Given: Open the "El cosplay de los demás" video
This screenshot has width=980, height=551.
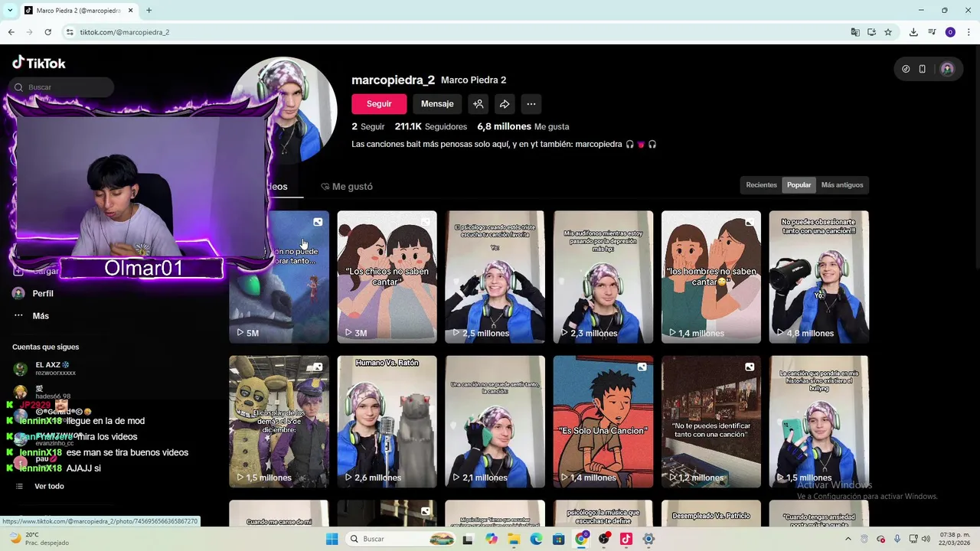Looking at the screenshot, I should [x=279, y=422].
